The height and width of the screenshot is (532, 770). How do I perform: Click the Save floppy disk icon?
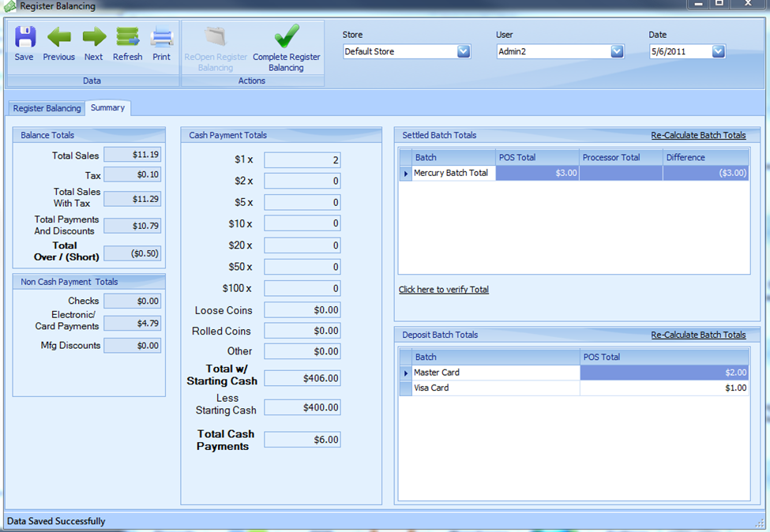(24, 37)
